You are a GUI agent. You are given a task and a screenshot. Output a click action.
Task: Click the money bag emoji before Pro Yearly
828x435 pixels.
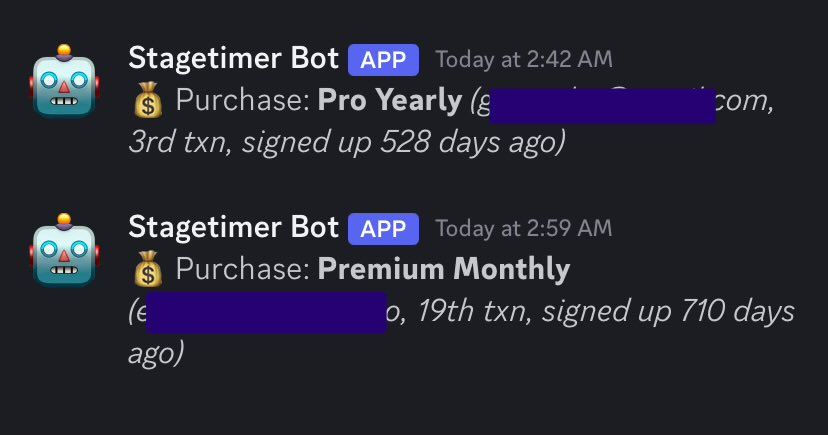click(x=148, y=100)
